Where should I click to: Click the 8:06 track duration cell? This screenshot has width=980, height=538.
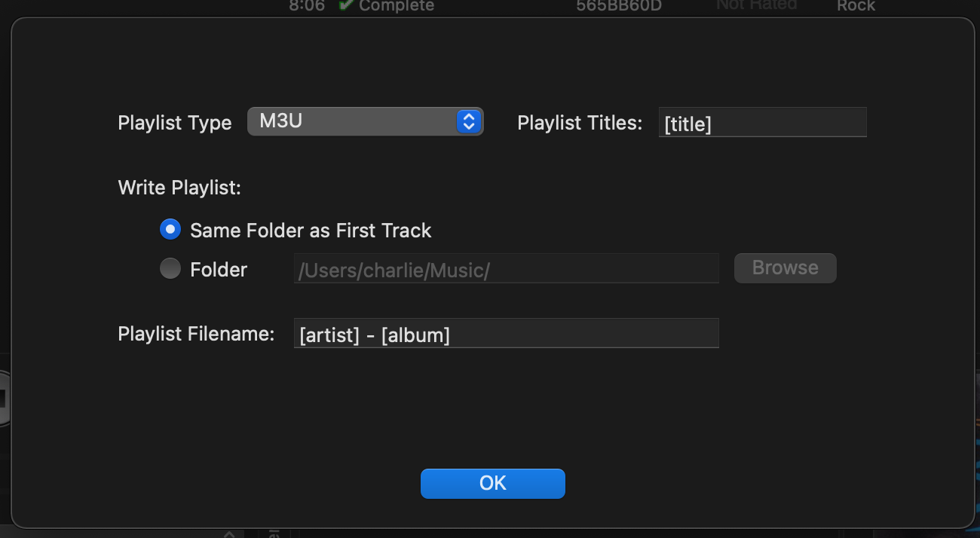(x=307, y=6)
